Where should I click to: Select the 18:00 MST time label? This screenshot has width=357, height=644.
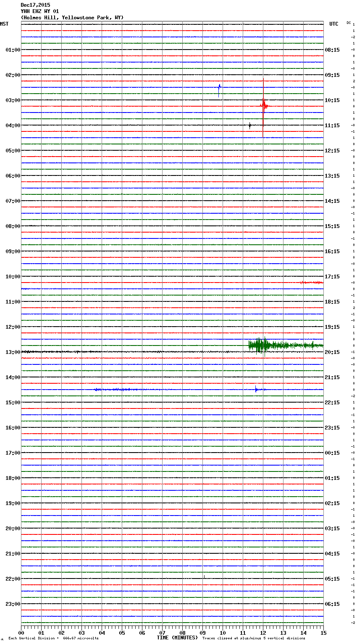[x=13, y=478]
